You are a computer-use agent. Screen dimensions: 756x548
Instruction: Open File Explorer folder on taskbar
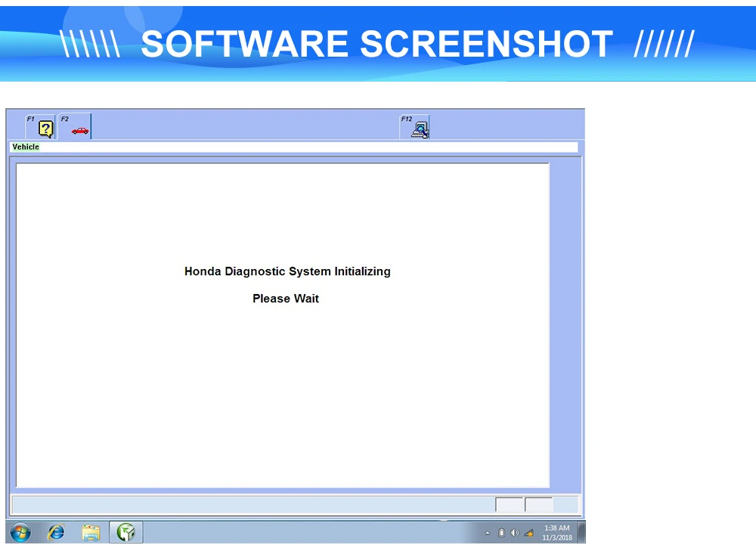91,533
